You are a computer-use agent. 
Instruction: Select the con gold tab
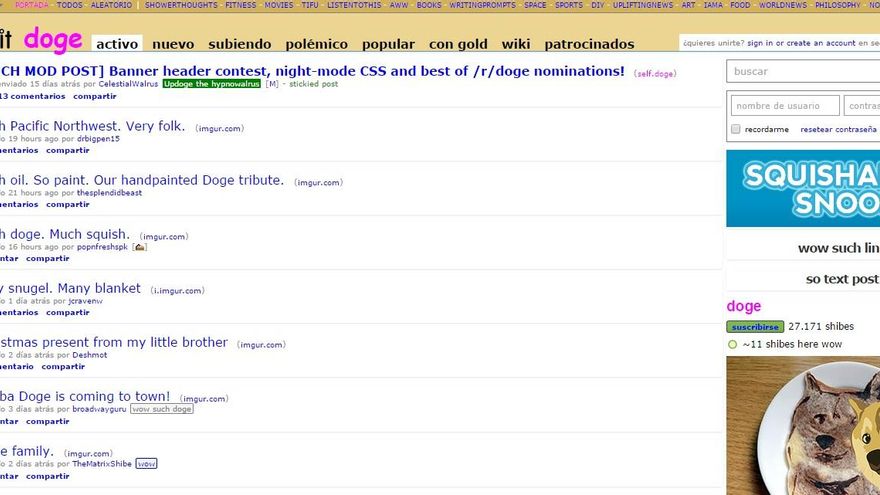458,44
